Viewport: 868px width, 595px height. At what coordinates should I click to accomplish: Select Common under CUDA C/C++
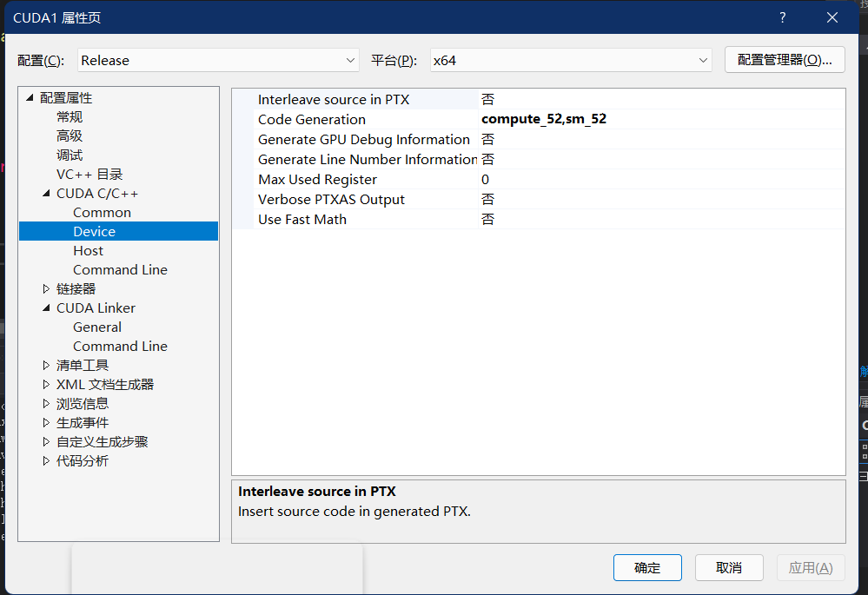pos(102,212)
